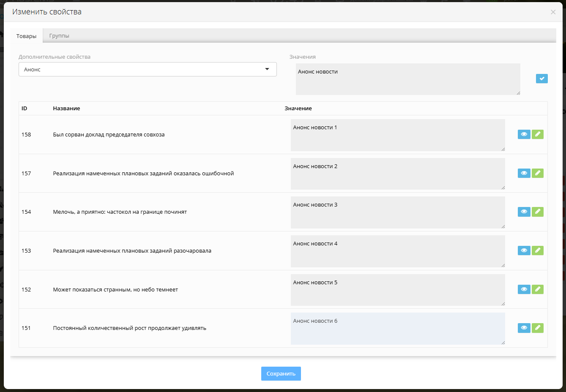This screenshot has width=566, height=392.
Task: Close the Изменить свойства dialog
Action: [553, 12]
